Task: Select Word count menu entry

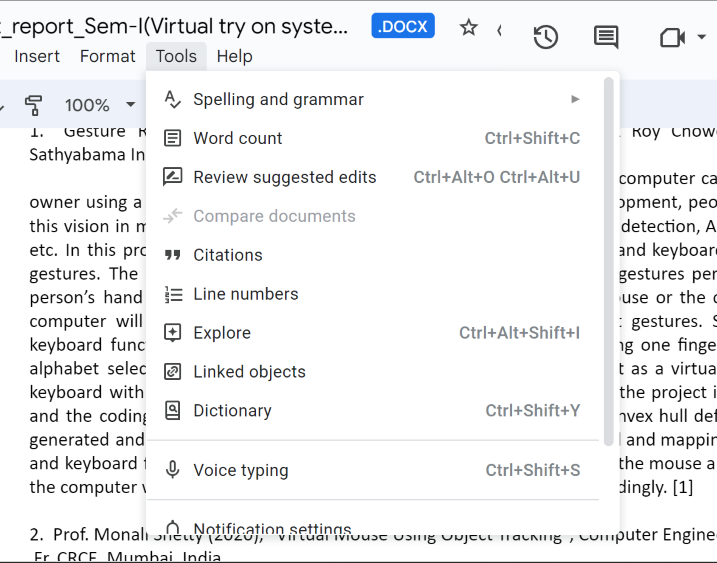Action: (238, 138)
